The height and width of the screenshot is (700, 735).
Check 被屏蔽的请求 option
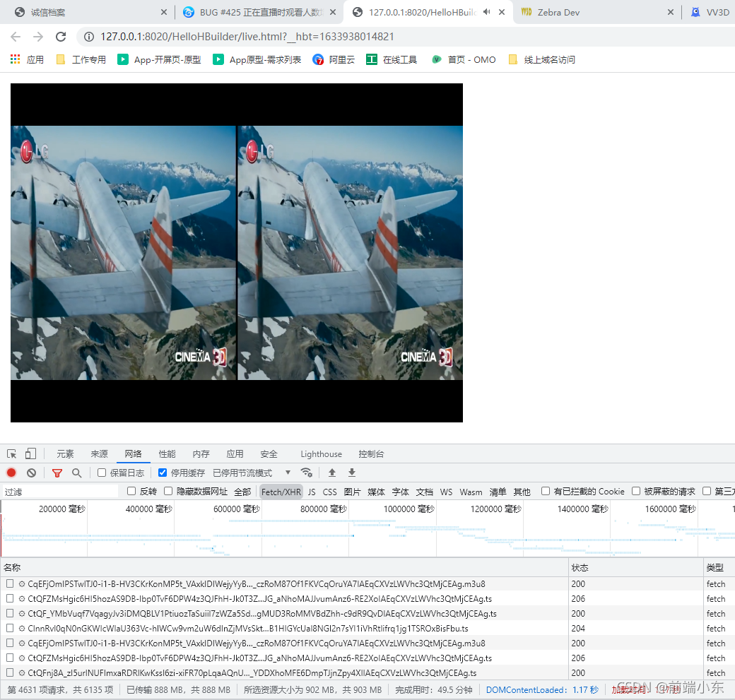click(636, 491)
